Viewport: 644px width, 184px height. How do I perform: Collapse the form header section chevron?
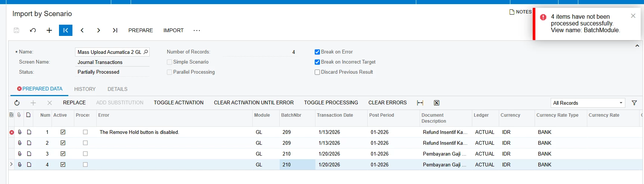click(x=637, y=46)
